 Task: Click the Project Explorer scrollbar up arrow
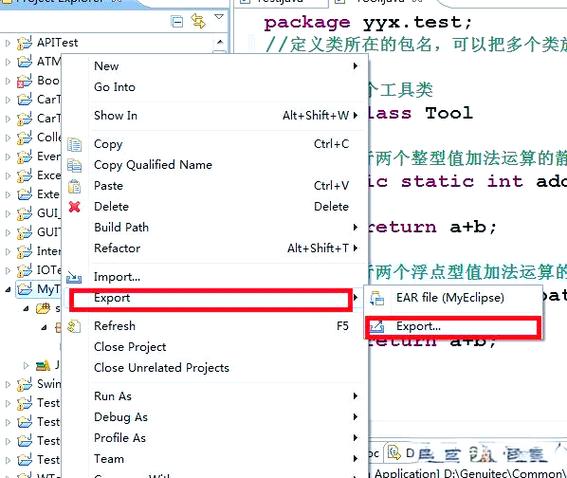coord(219,42)
